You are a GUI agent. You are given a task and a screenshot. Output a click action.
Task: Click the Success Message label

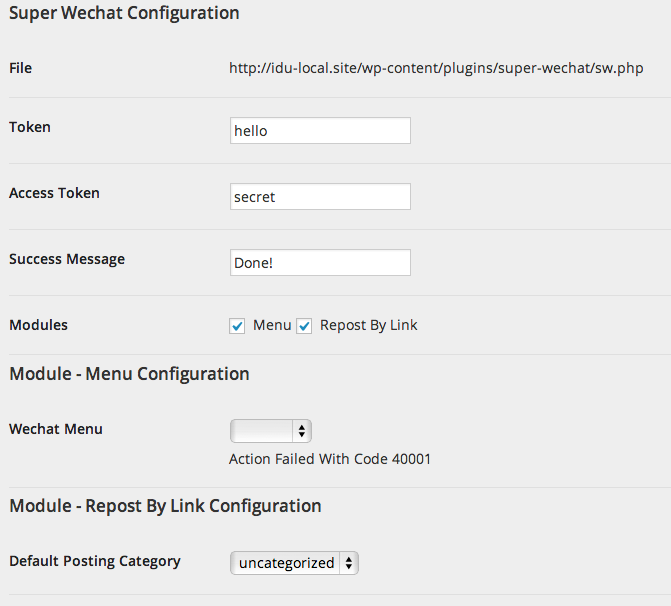(x=67, y=259)
